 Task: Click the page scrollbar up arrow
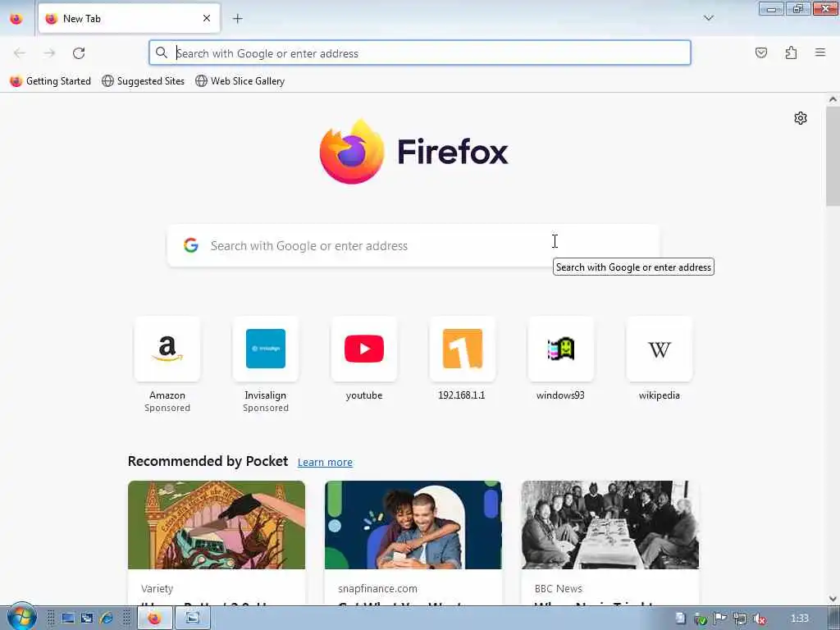[833, 99]
